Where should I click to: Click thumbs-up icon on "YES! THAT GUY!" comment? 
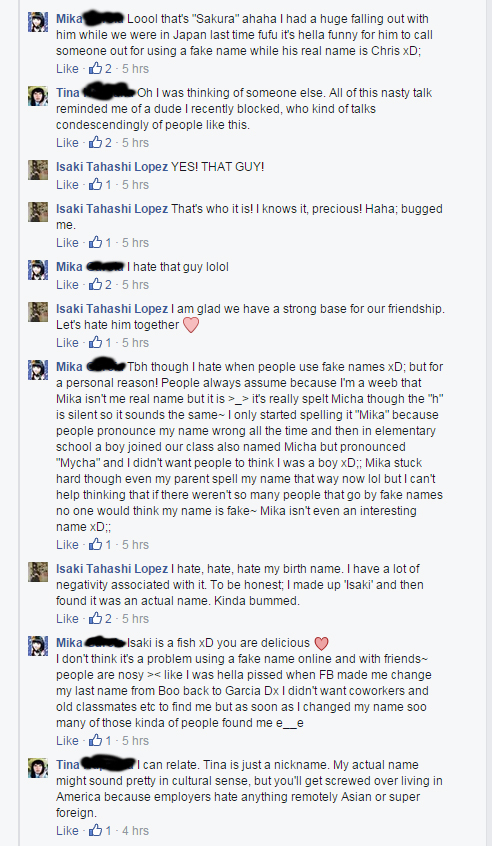[x=96, y=185]
